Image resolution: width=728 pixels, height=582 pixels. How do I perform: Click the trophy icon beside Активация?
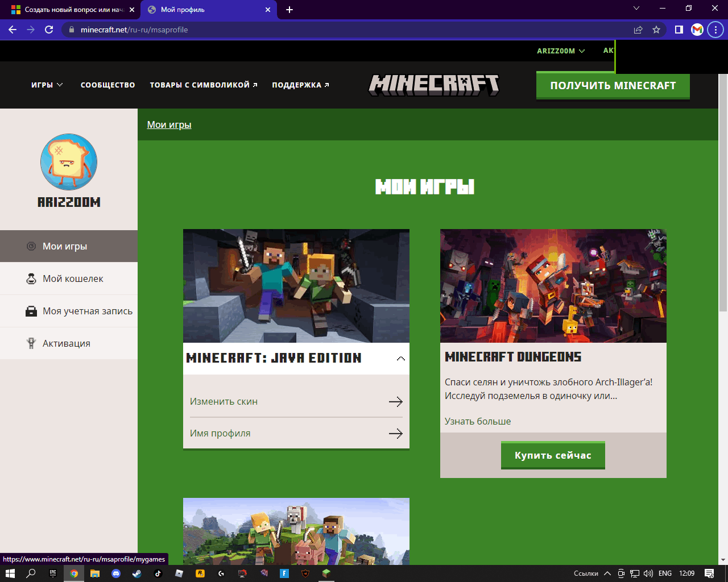pyautogui.click(x=31, y=343)
